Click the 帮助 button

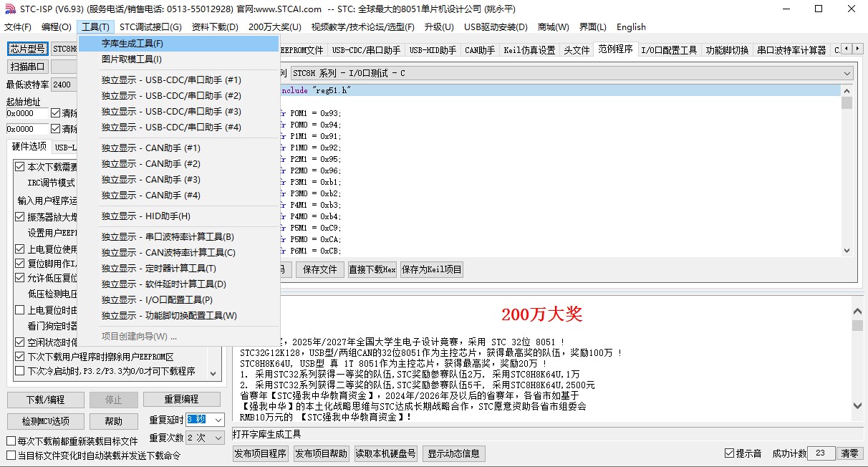pyautogui.click(x=114, y=421)
